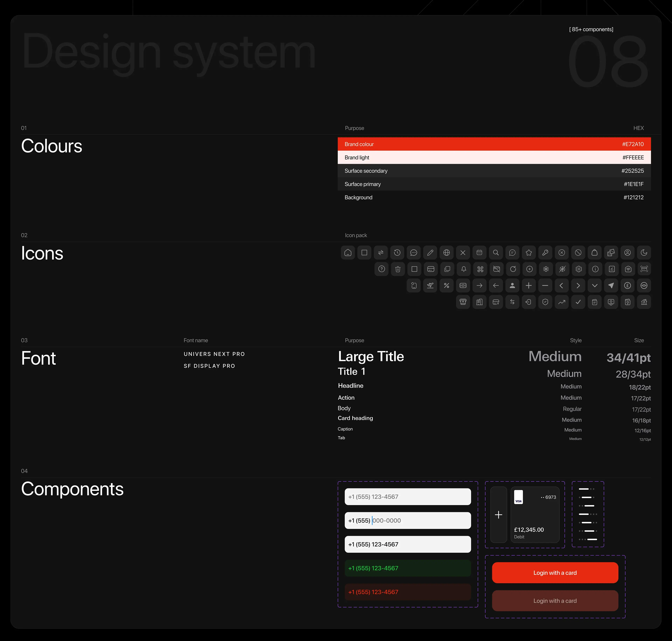
Task: Click the pound currency icon
Action: [x=627, y=286]
